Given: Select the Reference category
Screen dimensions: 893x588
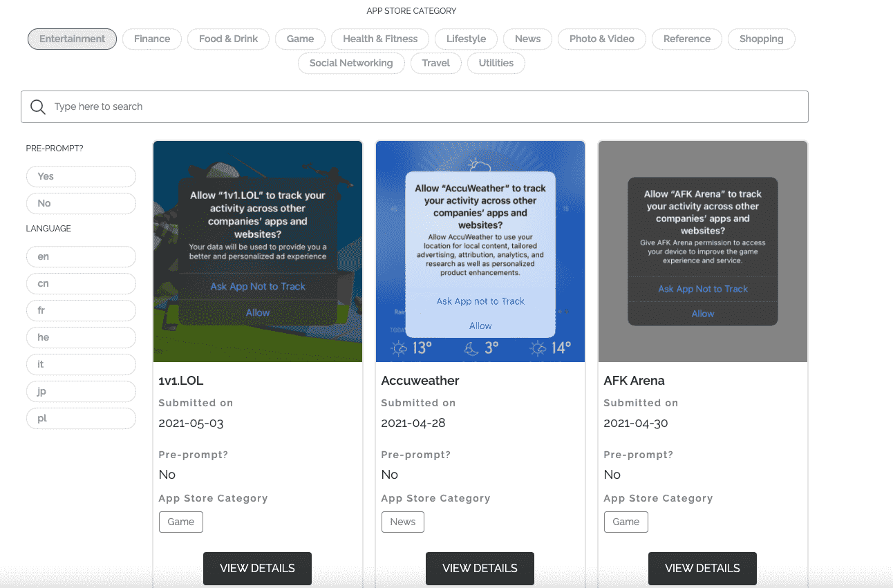Looking at the screenshot, I should click(687, 39).
